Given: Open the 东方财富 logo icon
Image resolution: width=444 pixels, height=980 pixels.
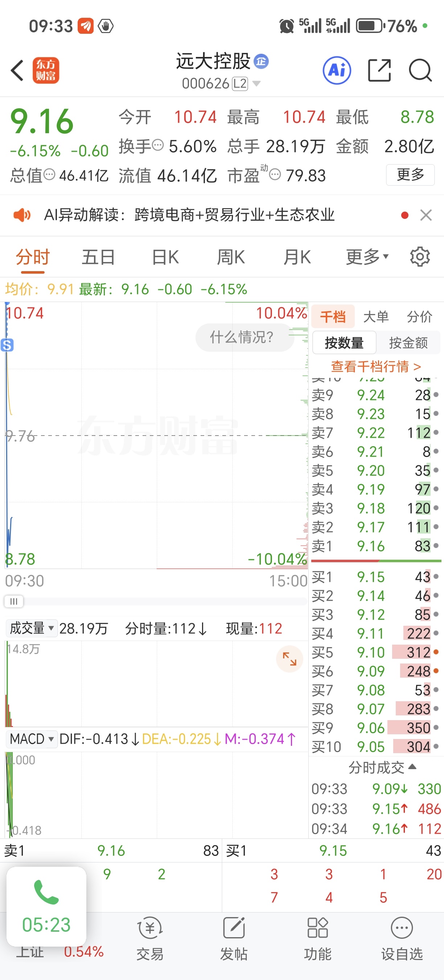Looking at the screenshot, I should pyautogui.click(x=46, y=70).
